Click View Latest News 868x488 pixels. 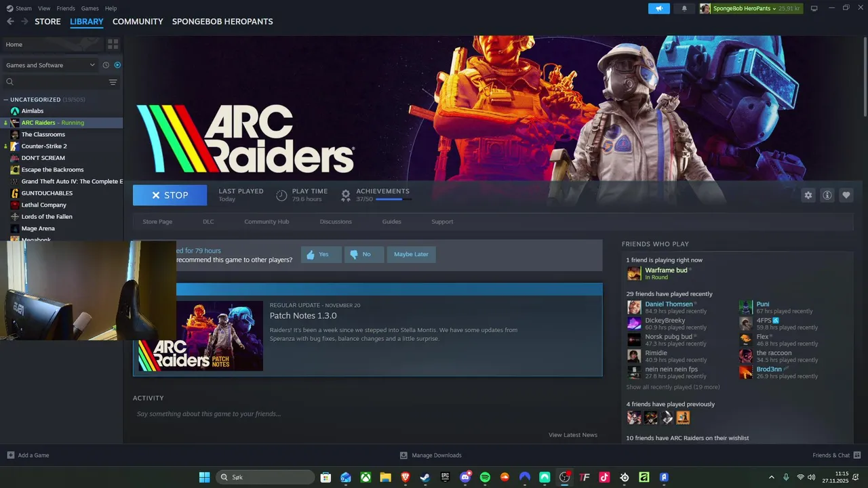(x=573, y=435)
